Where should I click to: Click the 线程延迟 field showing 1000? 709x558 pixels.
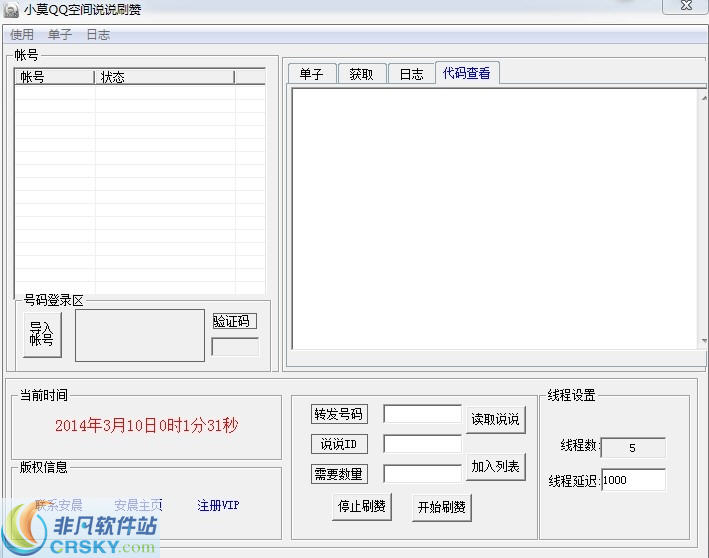point(633,480)
